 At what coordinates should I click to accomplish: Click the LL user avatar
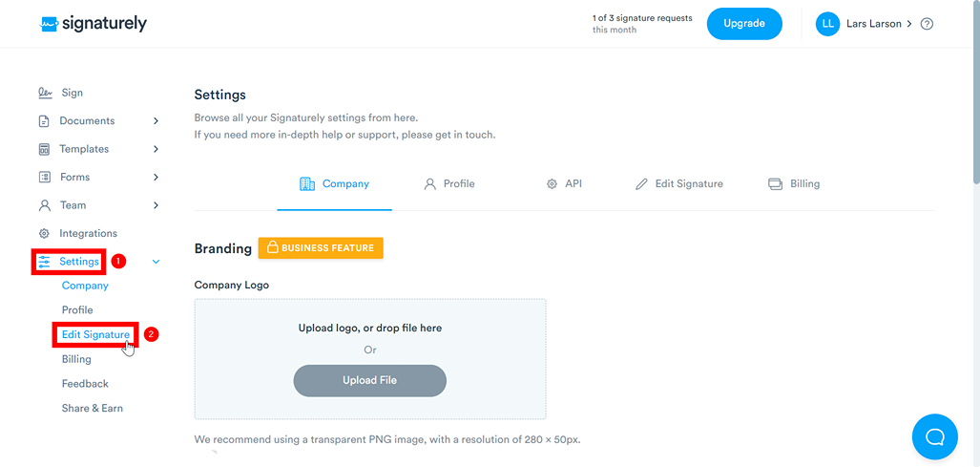click(x=827, y=24)
